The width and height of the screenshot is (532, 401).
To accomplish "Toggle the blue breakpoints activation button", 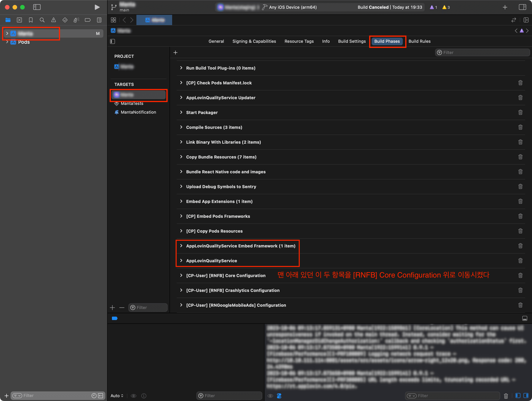I will (115, 318).
